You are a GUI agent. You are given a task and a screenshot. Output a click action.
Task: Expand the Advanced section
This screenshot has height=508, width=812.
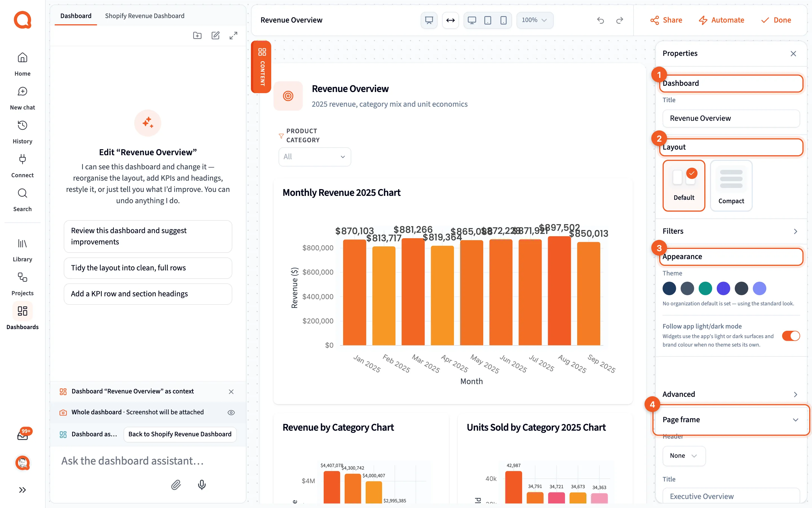(731, 394)
